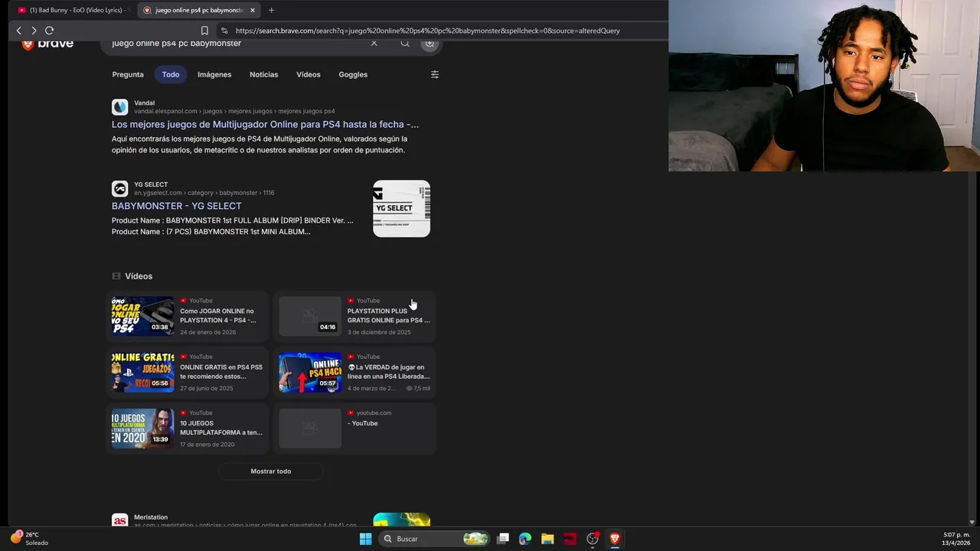Open the Meristation result favicon
This screenshot has width=980, height=551.
[x=119, y=520]
